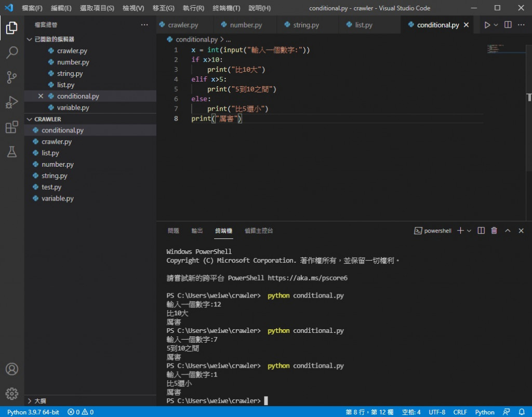The height and width of the screenshot is (417, 532).
Task: Open the Extensions view
Action: pyautogui.click(x=12, y=127)
